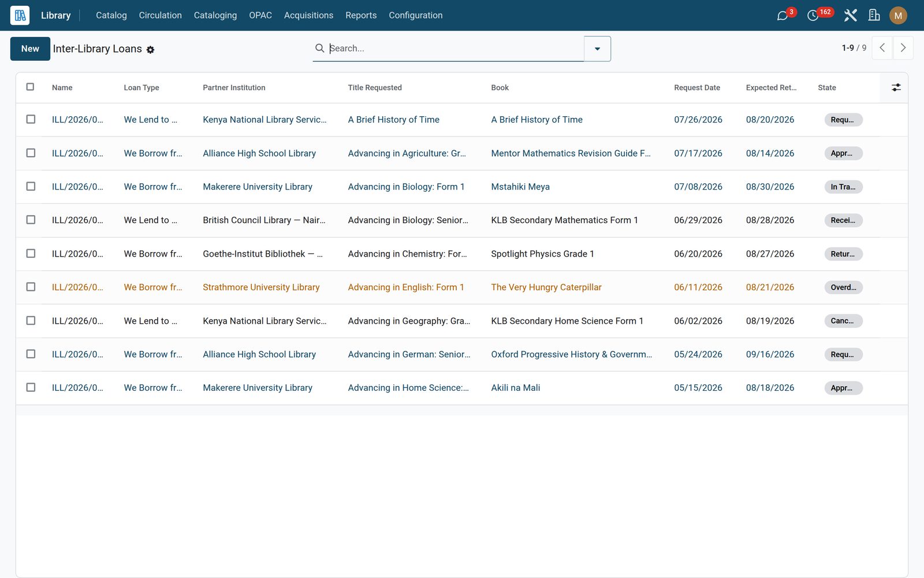
Task: Open the developer tools wrench icon
Action: (850, 16)
